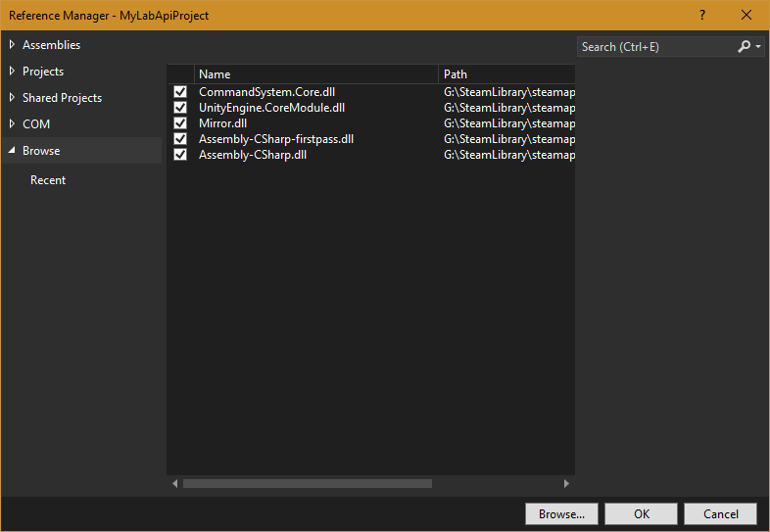The image size is (770, 532).
Task: Confirm with the OK button
Action: [x=642, y=513]
